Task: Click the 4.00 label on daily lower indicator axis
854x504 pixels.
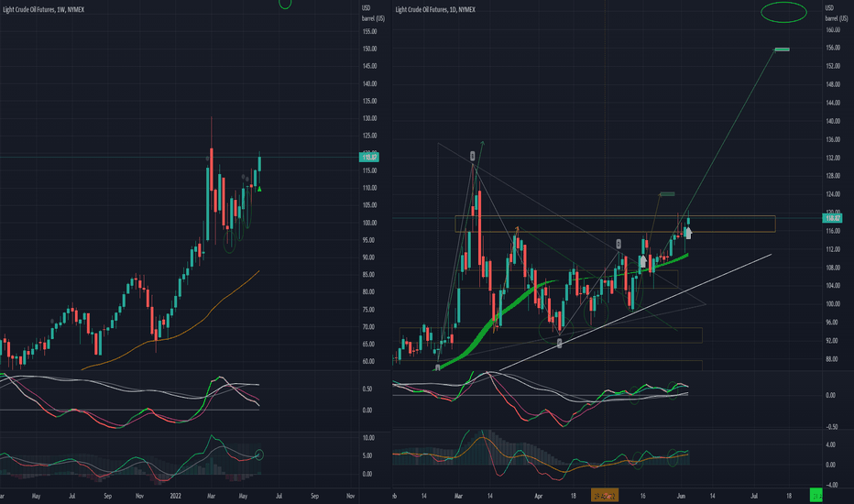Action: tap(830, 445)
